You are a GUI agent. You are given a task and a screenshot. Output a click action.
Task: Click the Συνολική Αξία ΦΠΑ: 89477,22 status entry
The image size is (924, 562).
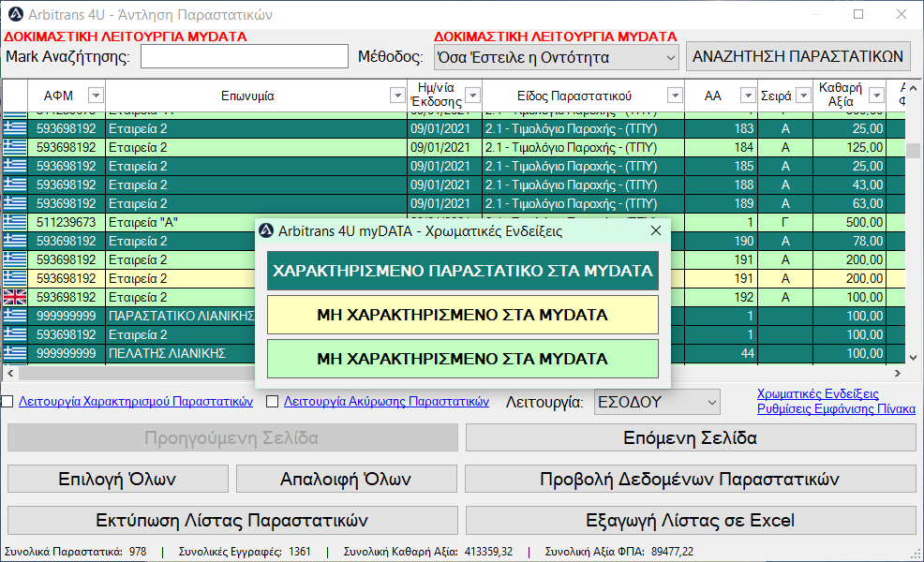pyautogui.click(x=619, y=552)
